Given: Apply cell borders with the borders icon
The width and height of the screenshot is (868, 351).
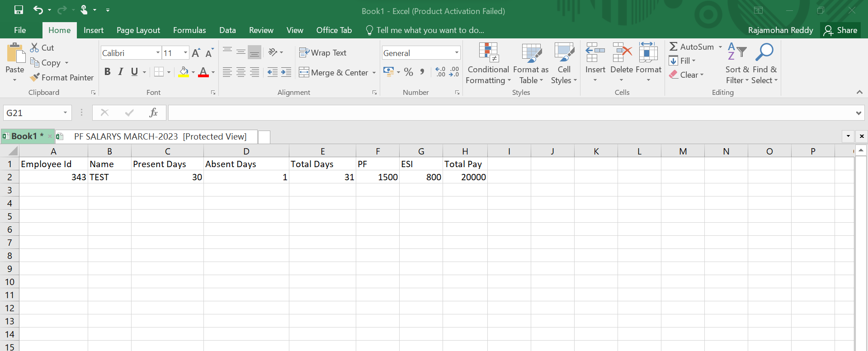Looking at the screenshot, I should coord(159,72).
